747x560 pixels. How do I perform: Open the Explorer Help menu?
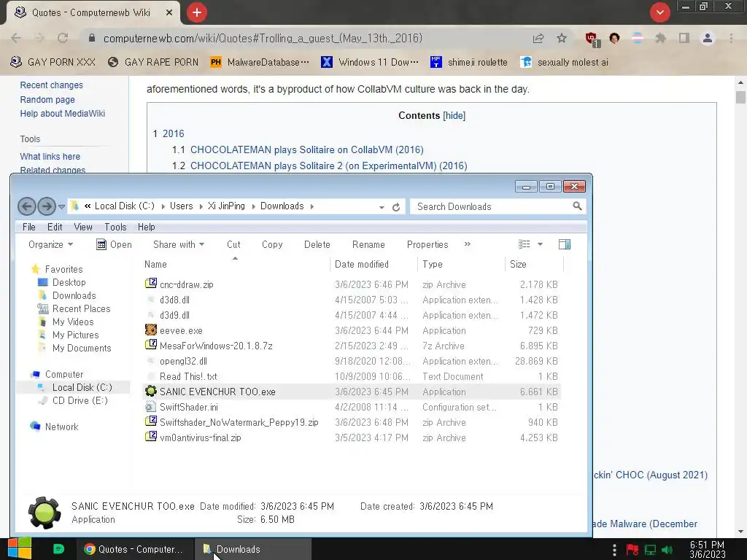point(146,227)
